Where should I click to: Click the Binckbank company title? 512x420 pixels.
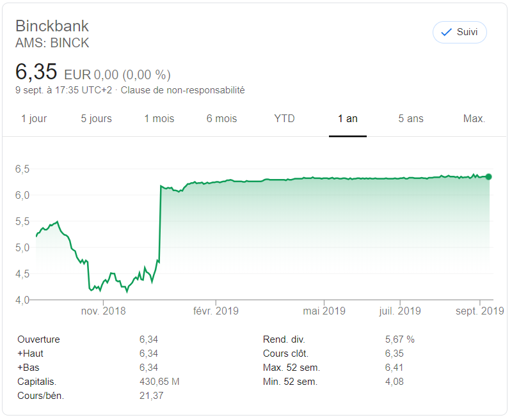[52, 26]
